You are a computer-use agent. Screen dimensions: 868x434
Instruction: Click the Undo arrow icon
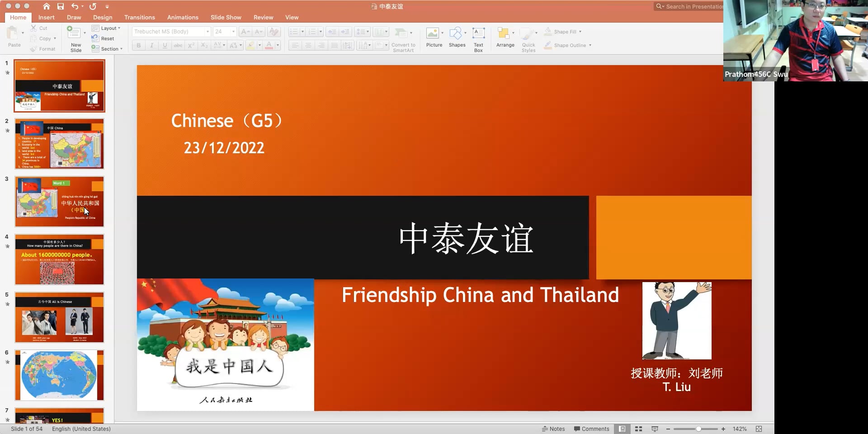coord(75,6)
